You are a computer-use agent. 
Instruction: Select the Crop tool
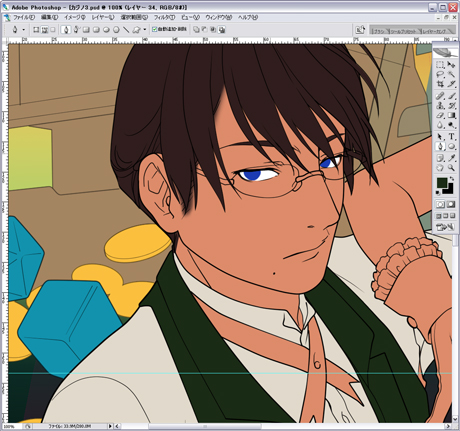tap(440, 84)
